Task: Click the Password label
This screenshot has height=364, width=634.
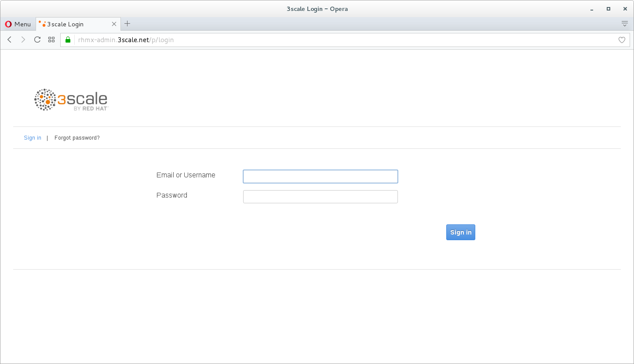Action: pos(172,195)
